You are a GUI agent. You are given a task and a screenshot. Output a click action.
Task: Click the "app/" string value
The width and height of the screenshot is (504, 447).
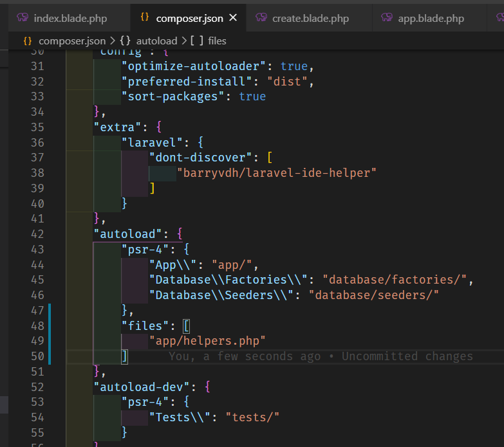pyautogui.click(x=232, y=265)
